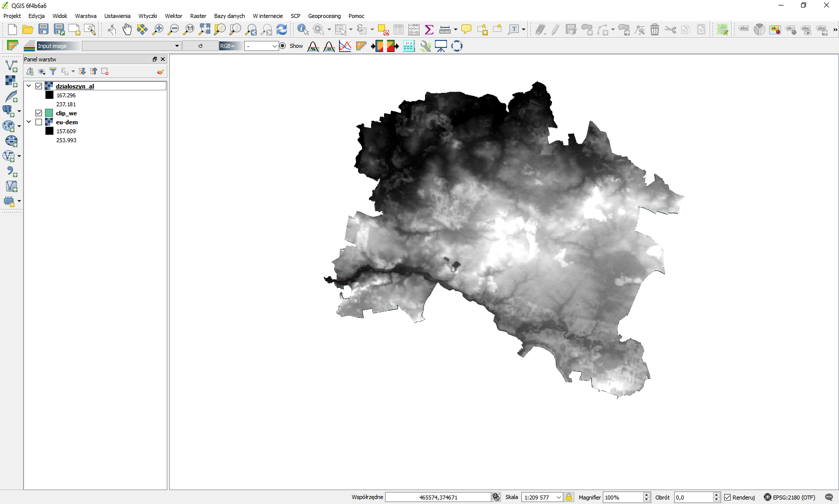Click the Zoom Out magnifier tool
839x504 pixels.
click(173, 29)
